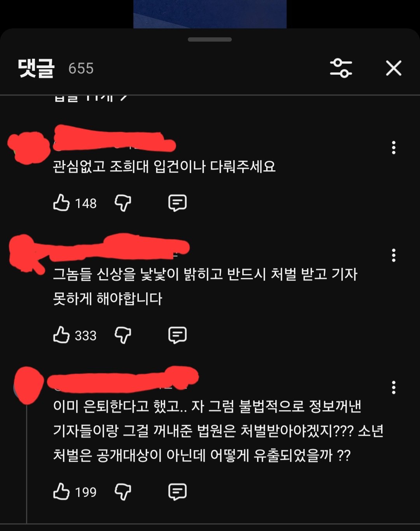This screenshot has width=420, height=531.
Task: Open more options for 그놈들 신상을 comment
Action: [x=394, y=255]
